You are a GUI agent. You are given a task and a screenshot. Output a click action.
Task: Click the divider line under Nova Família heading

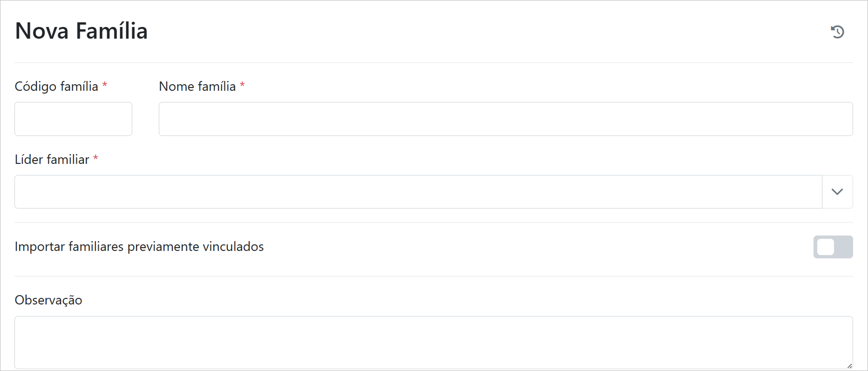(x=433, y=62)
